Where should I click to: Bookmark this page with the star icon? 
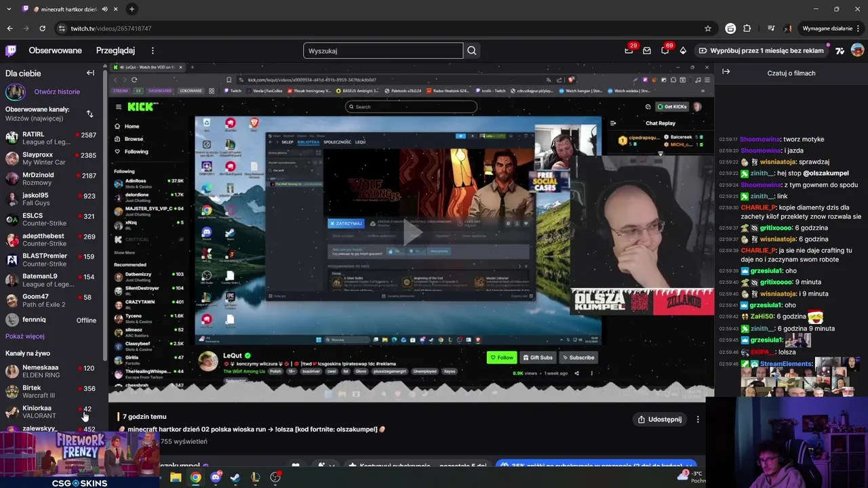click(x=708, y=28)
